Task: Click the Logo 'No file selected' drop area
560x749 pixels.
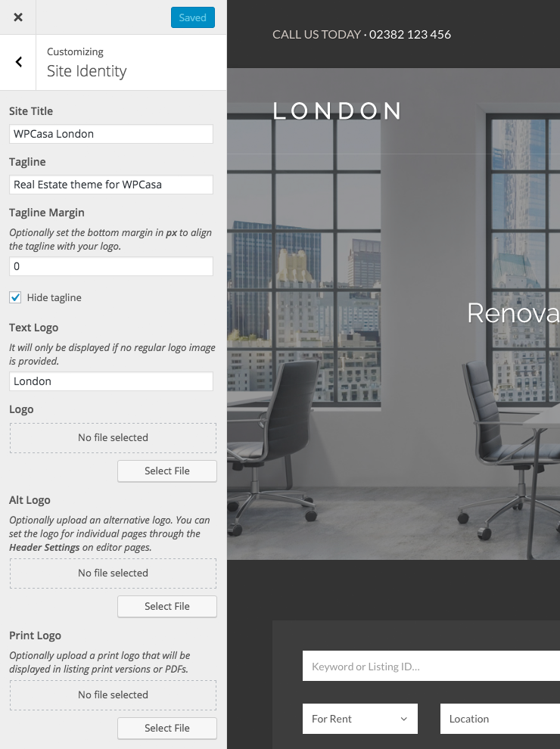Action: (x=113, y=437)
